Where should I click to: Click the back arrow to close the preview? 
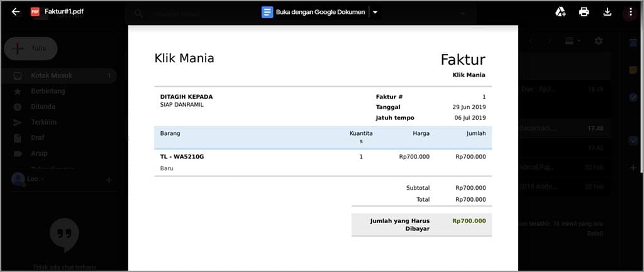tap(16, 12)
